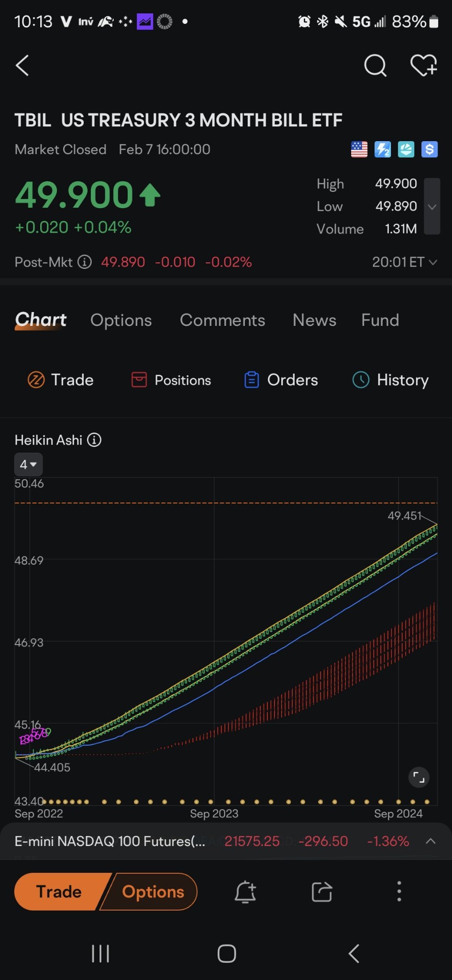Image resolution: width=452 pixels, height=980 pixels.
Task: Expand the E-mini NASDAQ 100 Futures ticker bar
Action: (430, 841)
